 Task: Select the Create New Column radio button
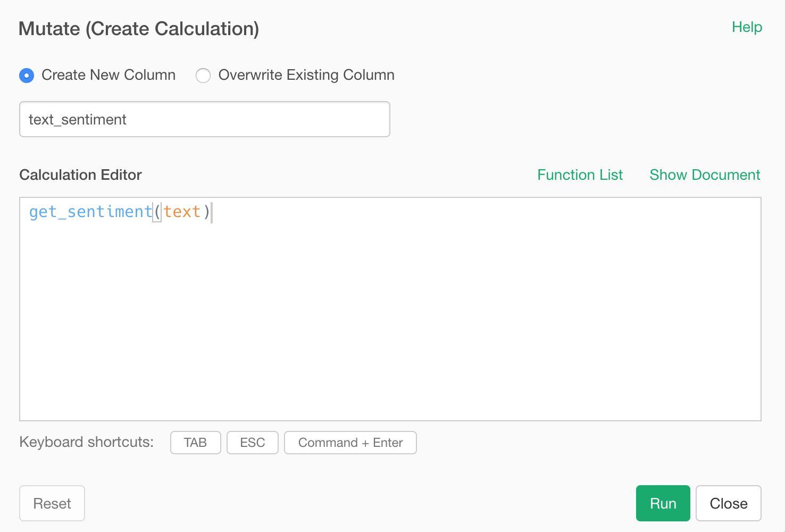(x=26, y=76)
